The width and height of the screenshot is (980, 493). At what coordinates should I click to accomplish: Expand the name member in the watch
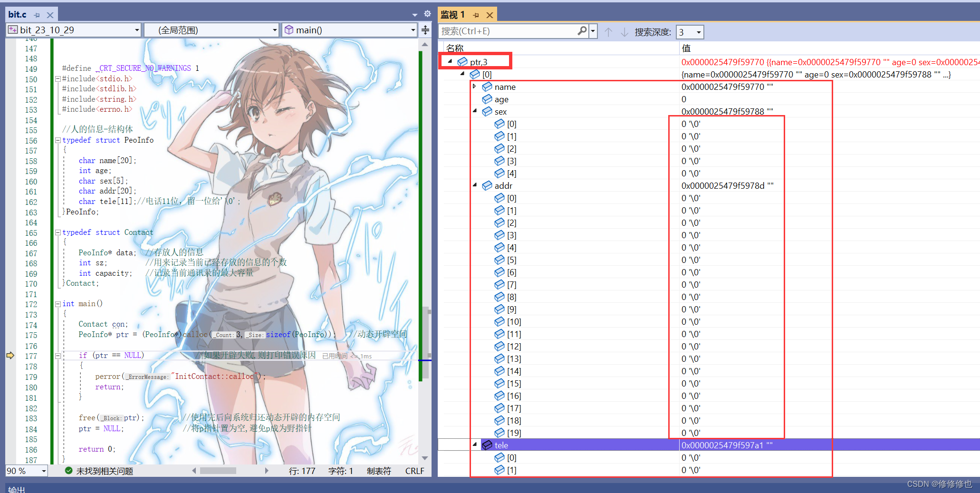pyautogui.click(x=474, y=86)
